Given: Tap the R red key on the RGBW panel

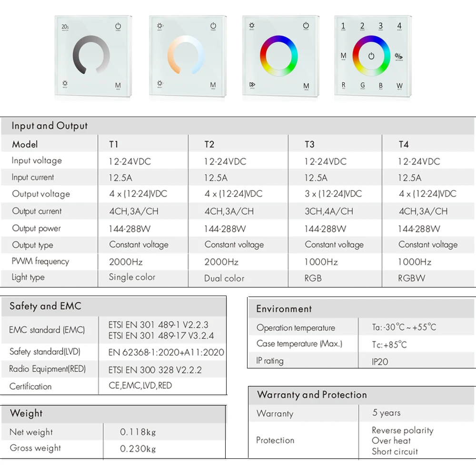Looking at the screenshot, I should pos(344,85).
